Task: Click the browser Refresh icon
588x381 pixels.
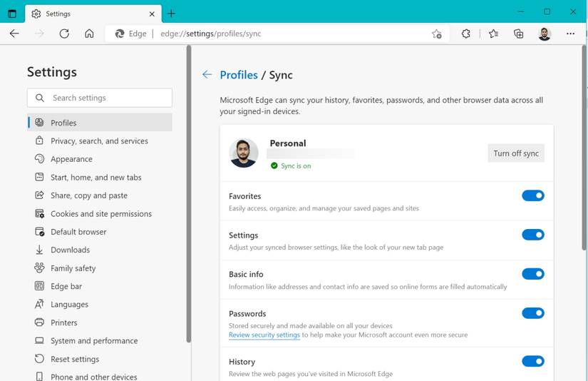Action: point(64,34)
